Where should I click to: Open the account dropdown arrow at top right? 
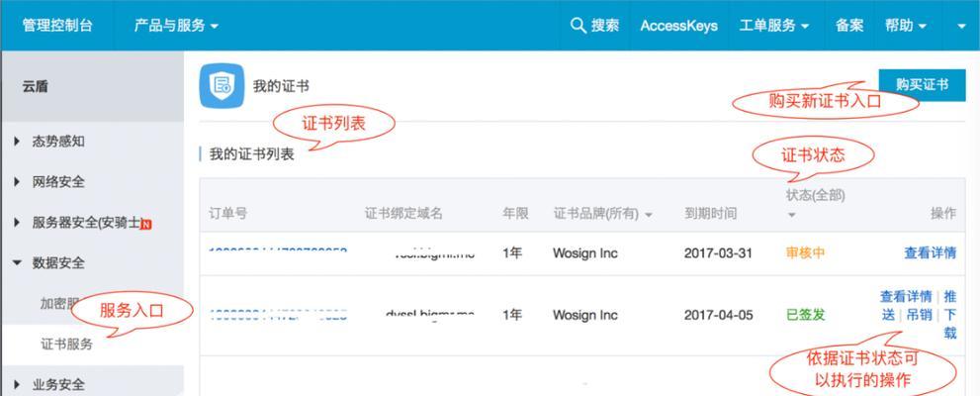[961, 27]
